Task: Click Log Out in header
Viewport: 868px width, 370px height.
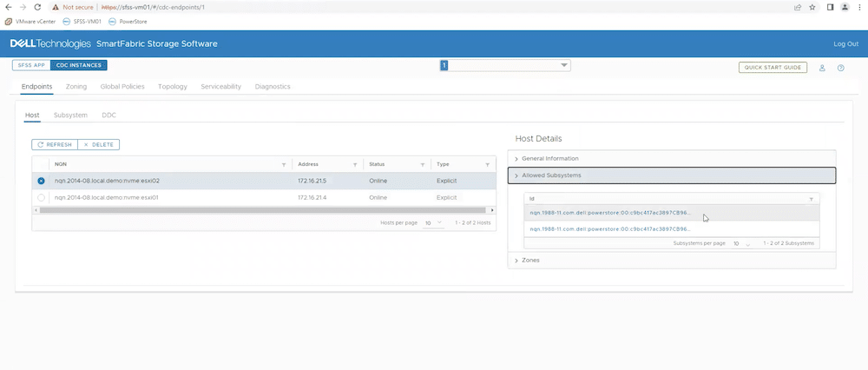Action: click(845, 43)
